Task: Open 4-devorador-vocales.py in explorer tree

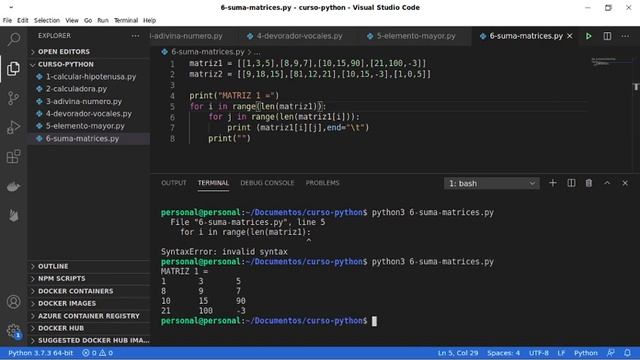Action: tap(89, 113)
